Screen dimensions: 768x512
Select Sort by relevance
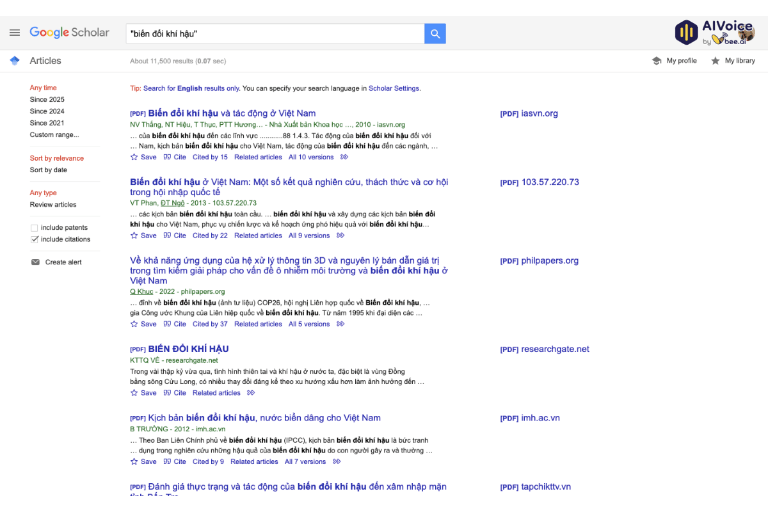click(57, 158)
